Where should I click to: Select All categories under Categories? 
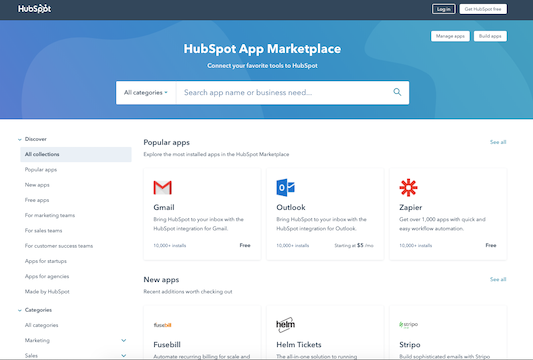coord(41,325)
